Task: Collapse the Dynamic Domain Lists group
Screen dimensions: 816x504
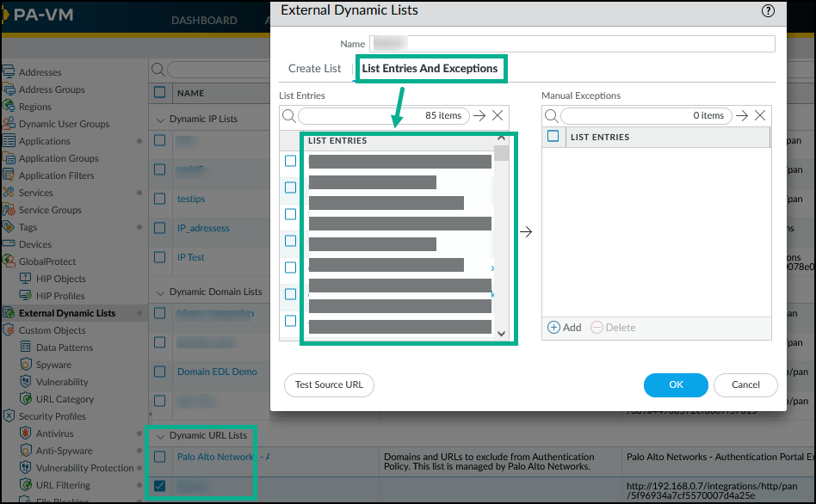Action: (159, 292)
